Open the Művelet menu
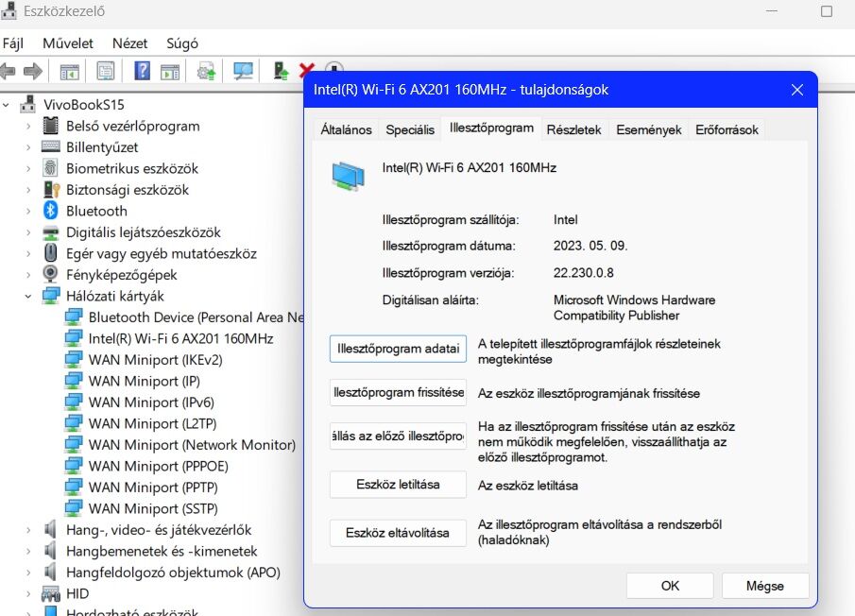Screen dimensions: 855x616 [x=68, y=43]
